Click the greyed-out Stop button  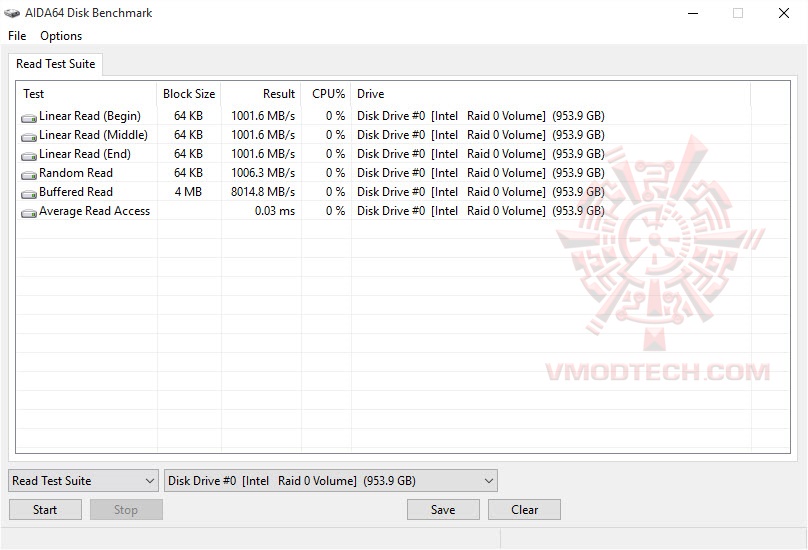tap(126, 509)
